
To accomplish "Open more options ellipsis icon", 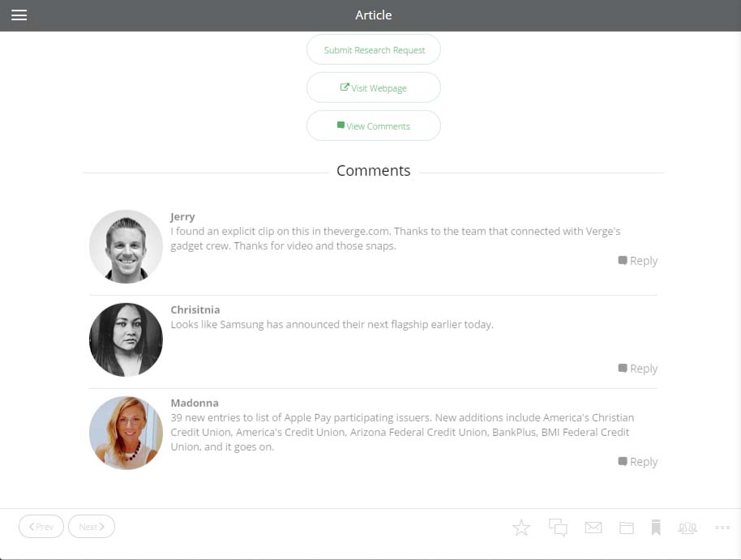I will (722, 528).
